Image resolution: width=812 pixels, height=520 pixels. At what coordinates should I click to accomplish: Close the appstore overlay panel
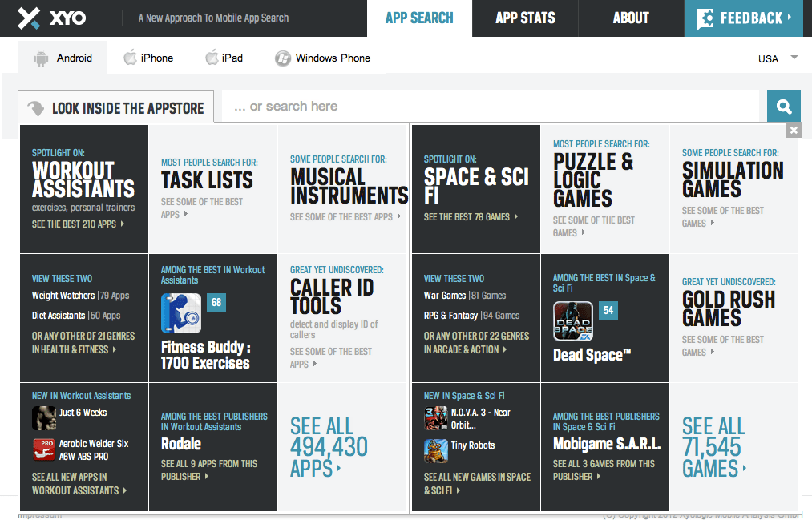793,130
